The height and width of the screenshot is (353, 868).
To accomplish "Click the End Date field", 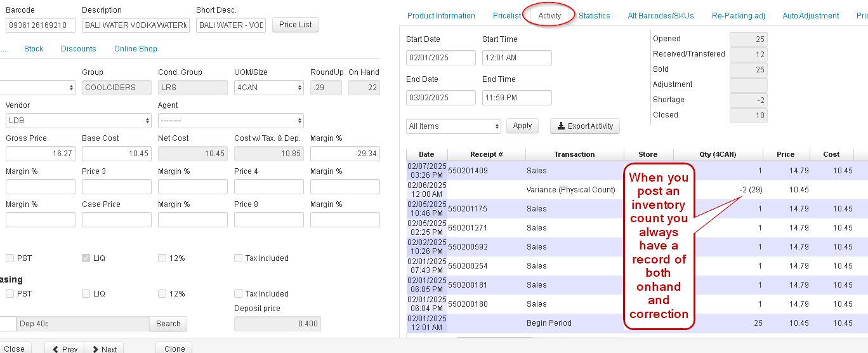I will pyautogui.click(x=441, y=98).
